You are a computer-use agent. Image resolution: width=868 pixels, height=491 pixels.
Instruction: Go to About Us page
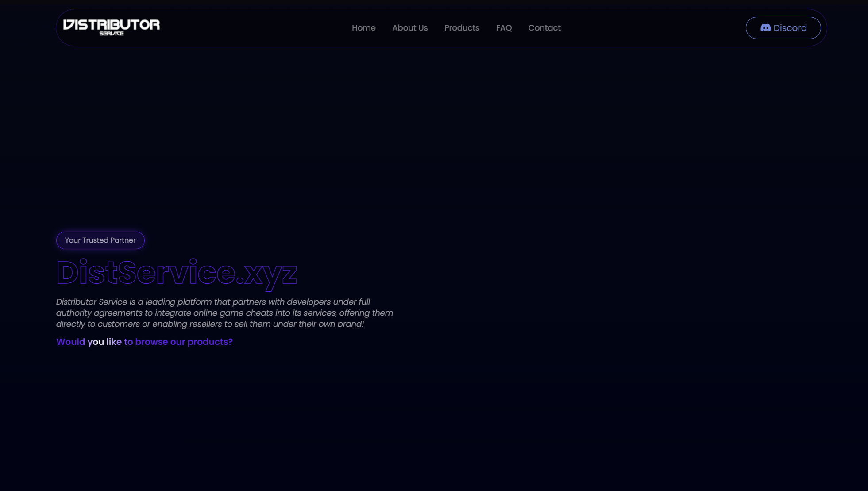pos(410,28)
